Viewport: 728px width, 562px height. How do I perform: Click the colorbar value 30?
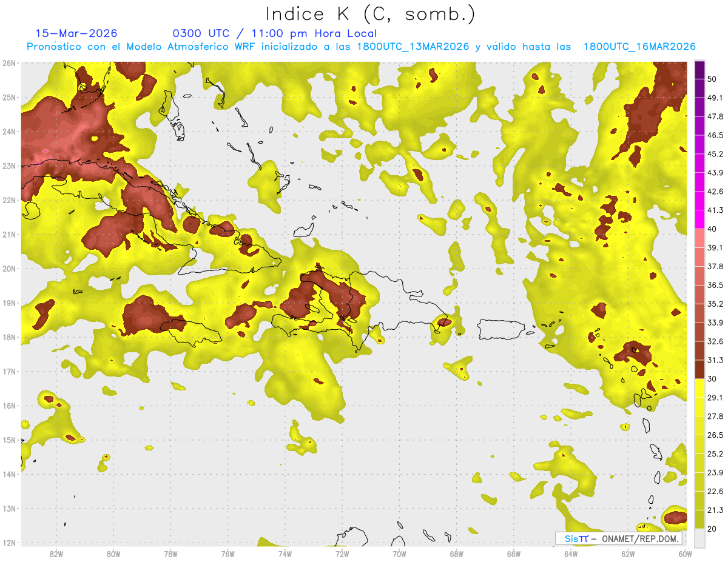[x=712, y=379]
